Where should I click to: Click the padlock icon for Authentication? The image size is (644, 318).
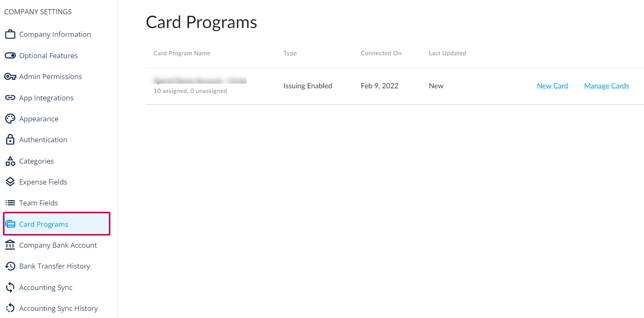coord(10,140)
